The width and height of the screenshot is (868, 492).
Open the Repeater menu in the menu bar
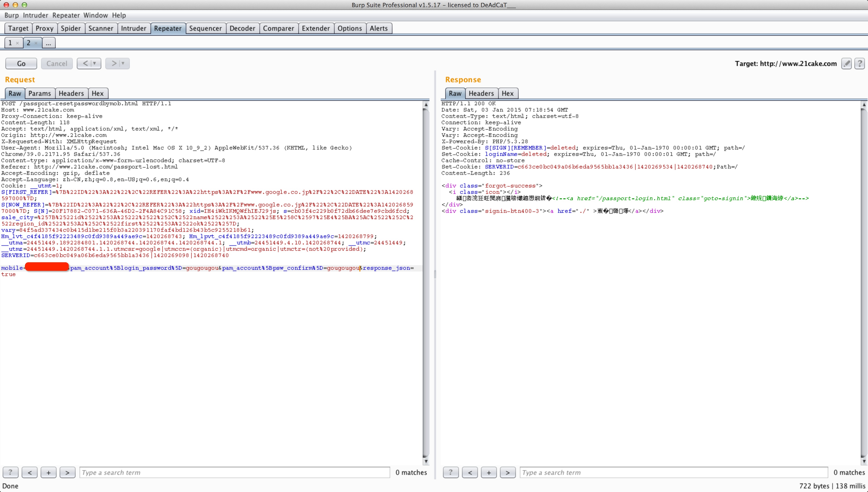click(x=66, y=15)
